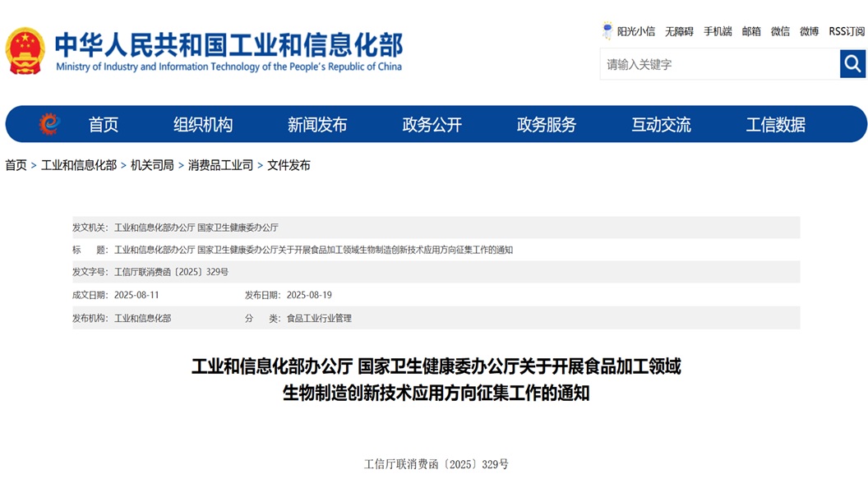868x488 pixels.
Task: Click the national emblem logo
Action: [x=25, y=51]
